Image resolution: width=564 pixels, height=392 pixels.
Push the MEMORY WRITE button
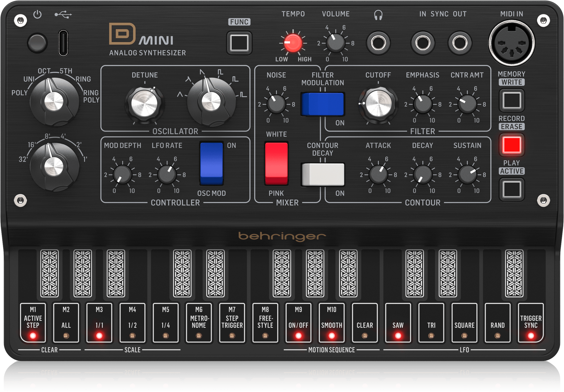tap(512, 100)
